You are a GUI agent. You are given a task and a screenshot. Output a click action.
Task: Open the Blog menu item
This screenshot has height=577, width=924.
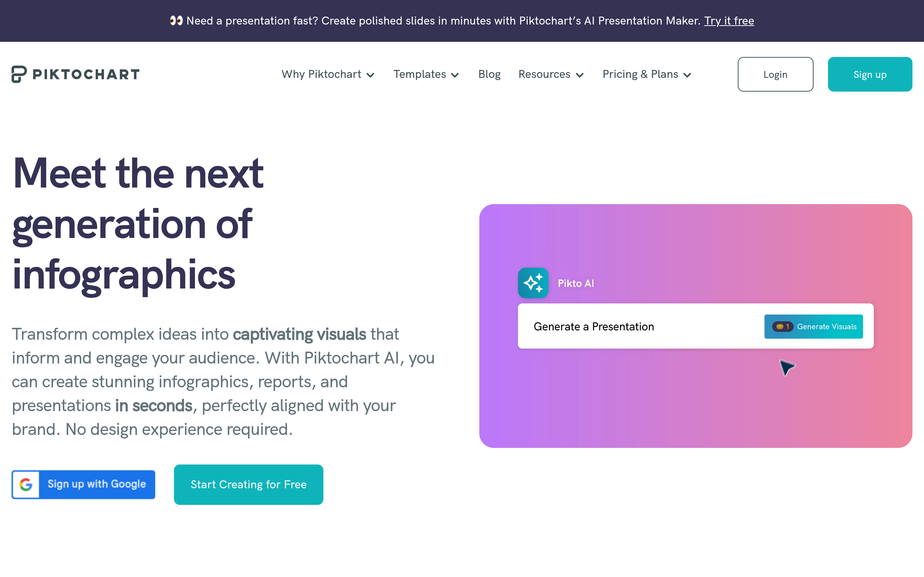(489, 74)
